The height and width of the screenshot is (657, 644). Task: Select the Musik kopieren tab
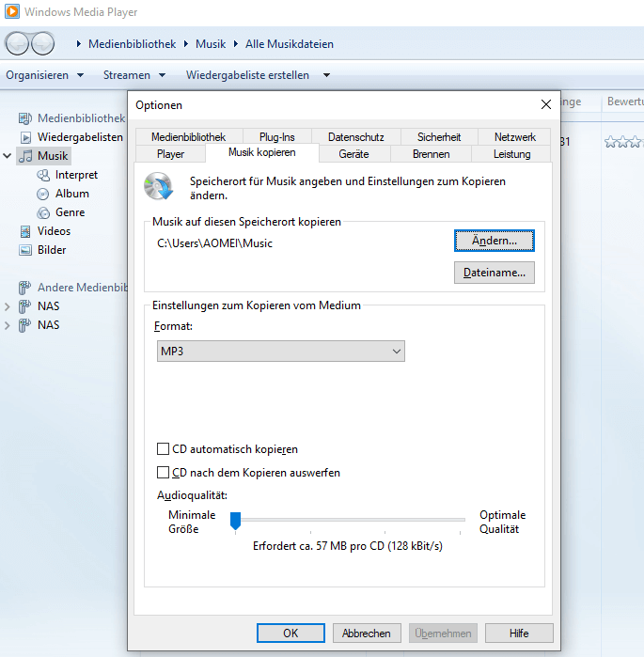pyautogui.click(x=262, y=152)
